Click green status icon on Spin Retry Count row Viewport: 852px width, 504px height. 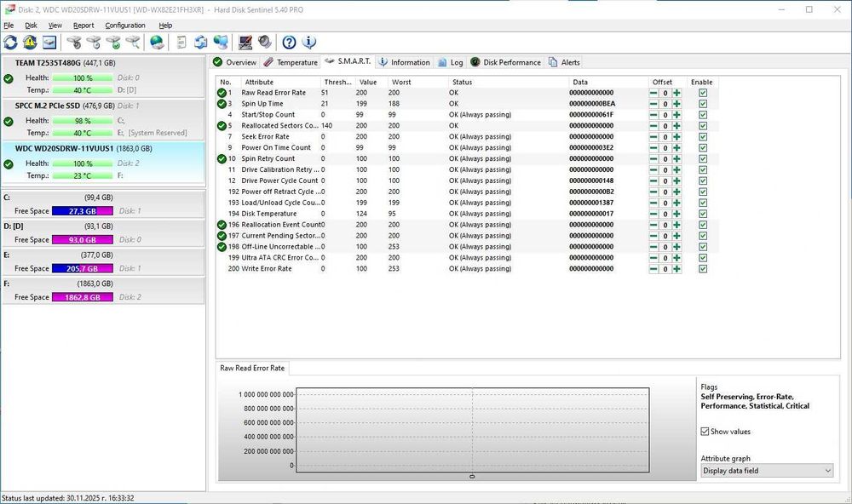click(x=222, y=159)
